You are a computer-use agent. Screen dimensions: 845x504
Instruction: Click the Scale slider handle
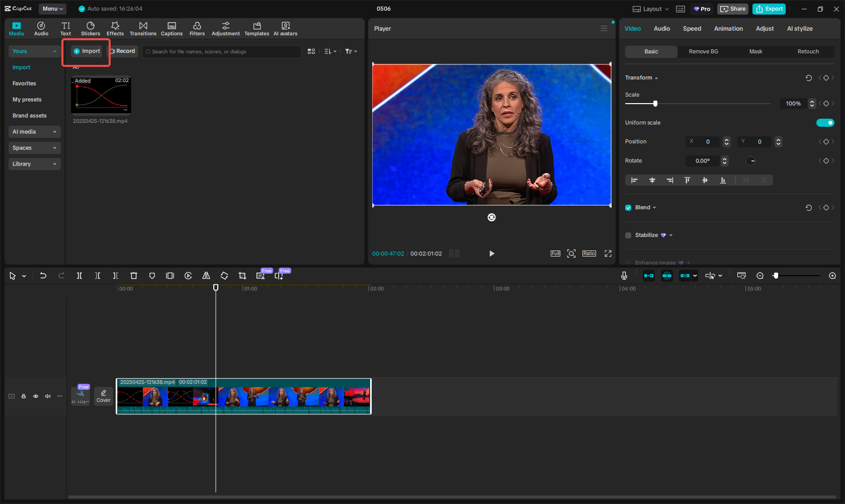655,104
